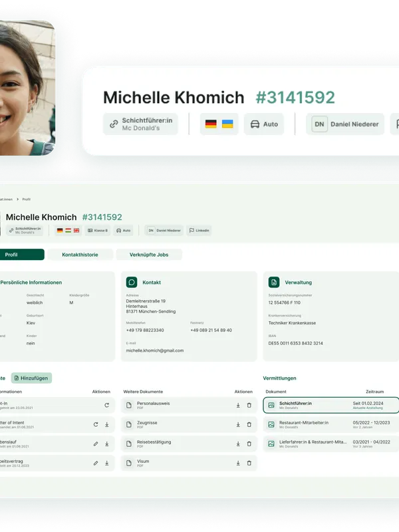Click the German flag in large header card
The image size is (399, 532).
[x=211, y=124]
